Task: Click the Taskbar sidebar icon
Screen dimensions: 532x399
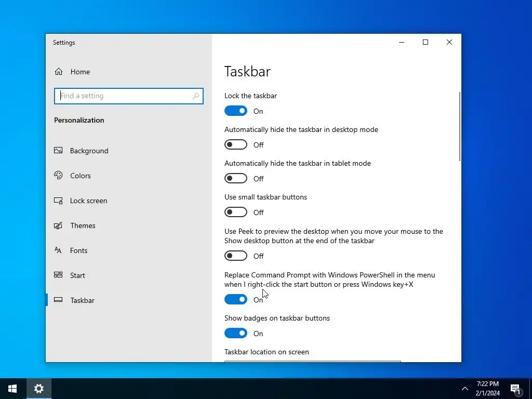Action: point(58,300)
